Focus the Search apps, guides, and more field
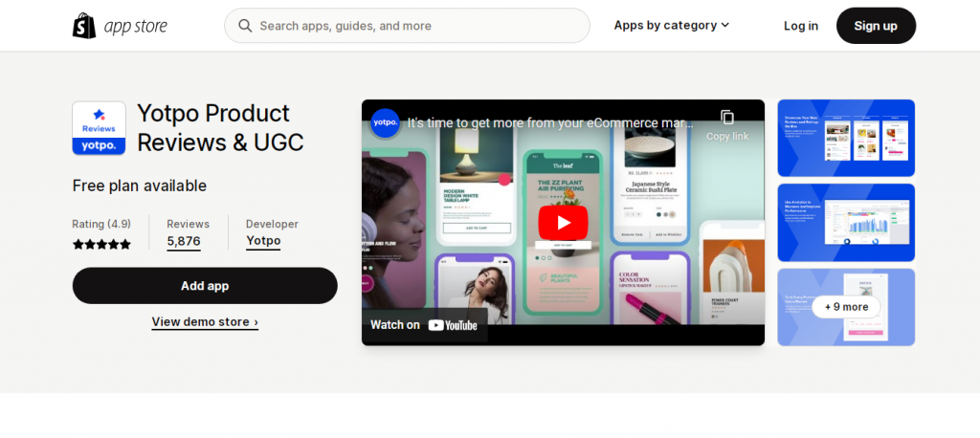 pyautogui.click(x=407, y=26)
